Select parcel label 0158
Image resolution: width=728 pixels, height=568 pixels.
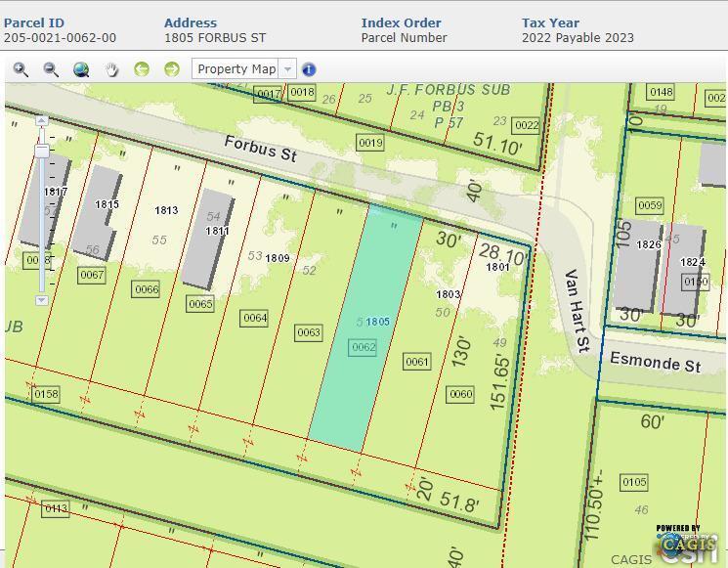(x=46, y=394)
